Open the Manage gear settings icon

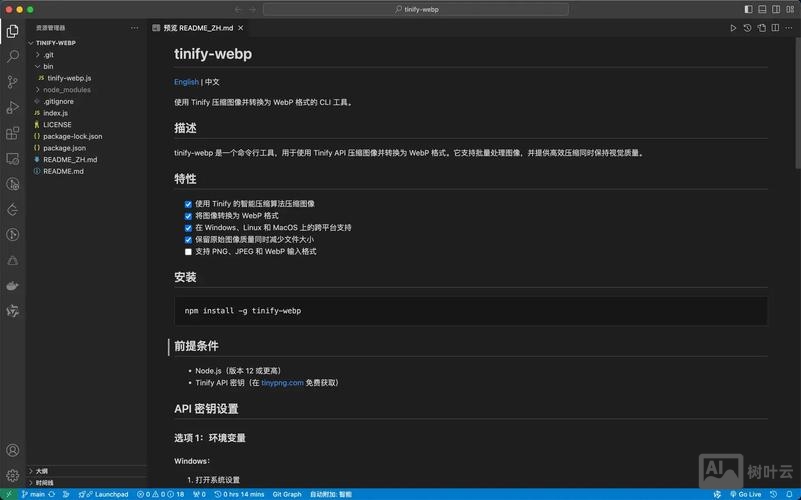click(13, 475)
